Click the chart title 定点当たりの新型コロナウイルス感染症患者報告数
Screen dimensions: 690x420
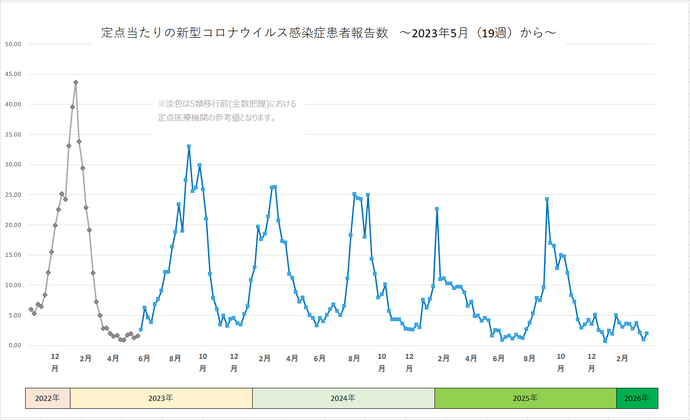pyautogui.click(x=245, y=33)
